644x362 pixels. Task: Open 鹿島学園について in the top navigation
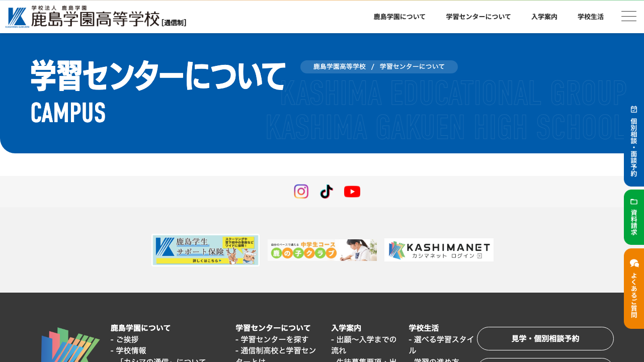(399, 17)
